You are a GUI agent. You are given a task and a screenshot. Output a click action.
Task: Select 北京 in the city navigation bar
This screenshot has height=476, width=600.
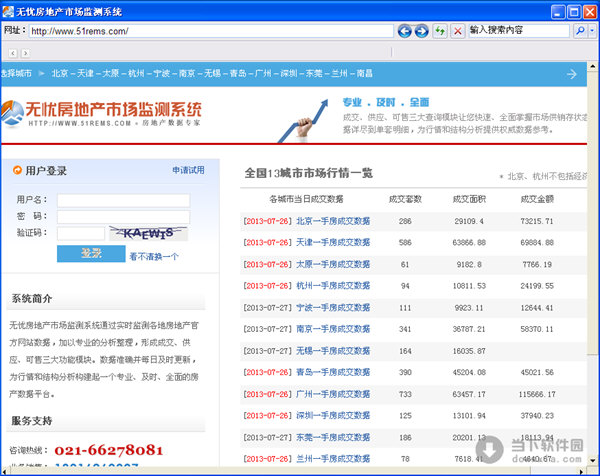point(60,74)
